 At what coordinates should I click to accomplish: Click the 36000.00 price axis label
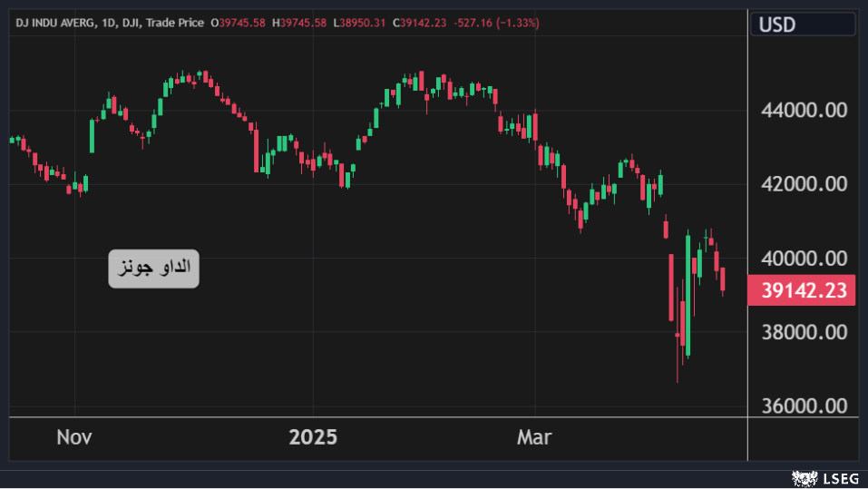tap(804, 406)
